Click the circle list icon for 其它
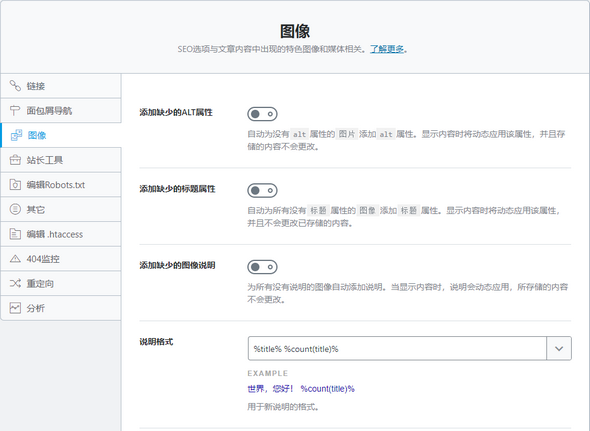590x431 pixels. [x=15, y=209]
